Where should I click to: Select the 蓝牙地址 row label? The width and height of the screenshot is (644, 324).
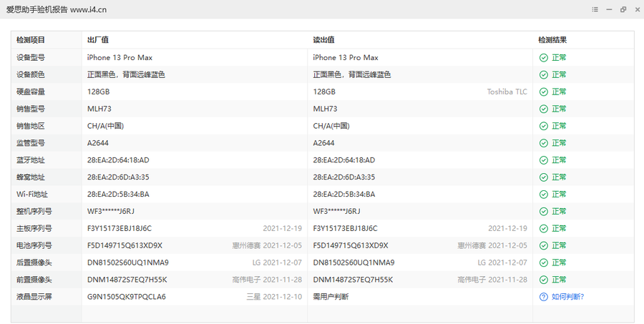[x=31, y=160]
